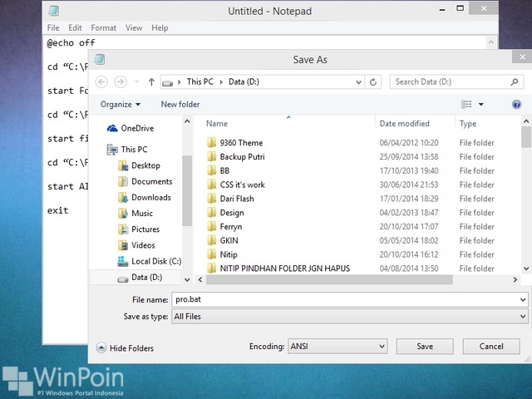
Task: Open the Notepad Format menu
Action: click(103, 27)
